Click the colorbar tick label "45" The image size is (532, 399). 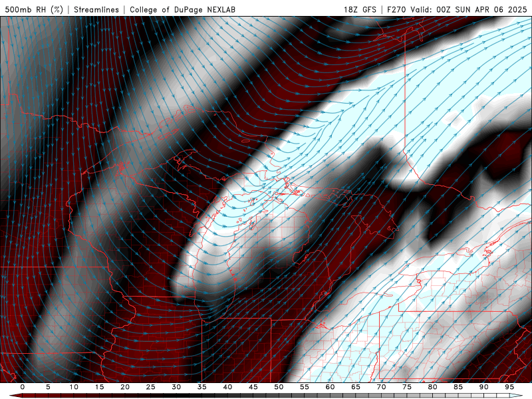(253, 387)
